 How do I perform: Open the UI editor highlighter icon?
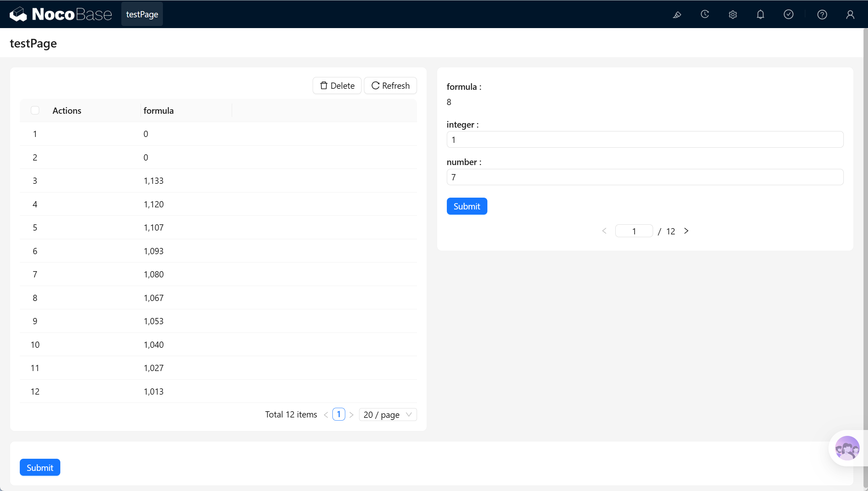(x=677, y=15)
